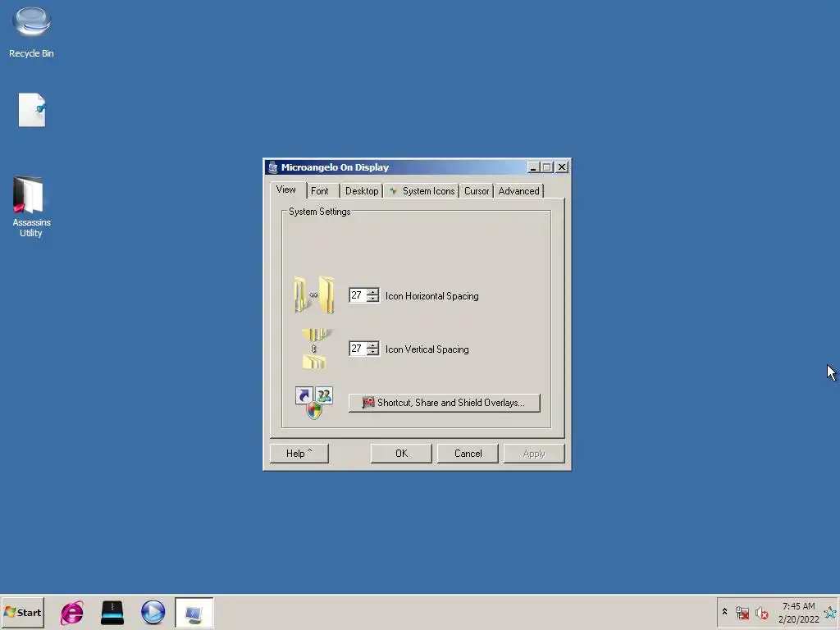Switch to the View tab
Image resolution: width=840 pixels, height=630 pixels.
tap(286, 189)
